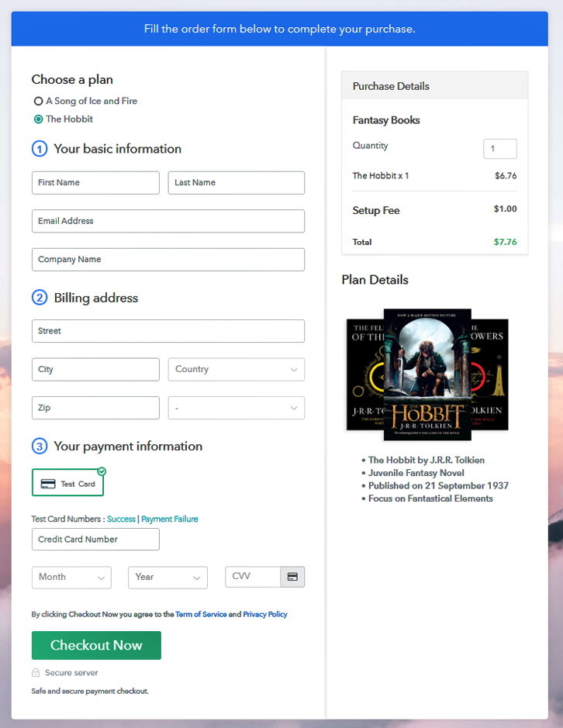Click the 'Purchase Details' header
Screen dimensions: 563x728
391,86
